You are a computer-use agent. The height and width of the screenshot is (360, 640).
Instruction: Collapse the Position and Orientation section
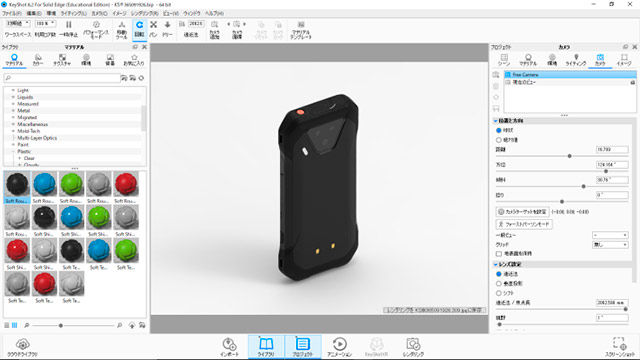point(496,121)
